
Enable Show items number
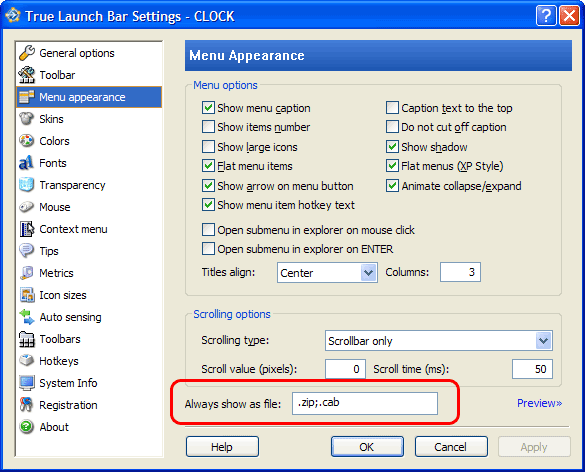[208, 127]
